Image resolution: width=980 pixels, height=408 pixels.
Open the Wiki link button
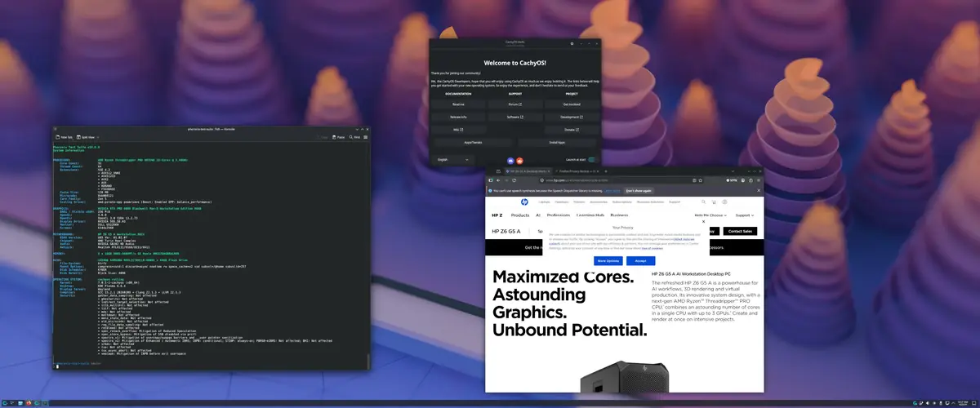[x=458, y=130]
